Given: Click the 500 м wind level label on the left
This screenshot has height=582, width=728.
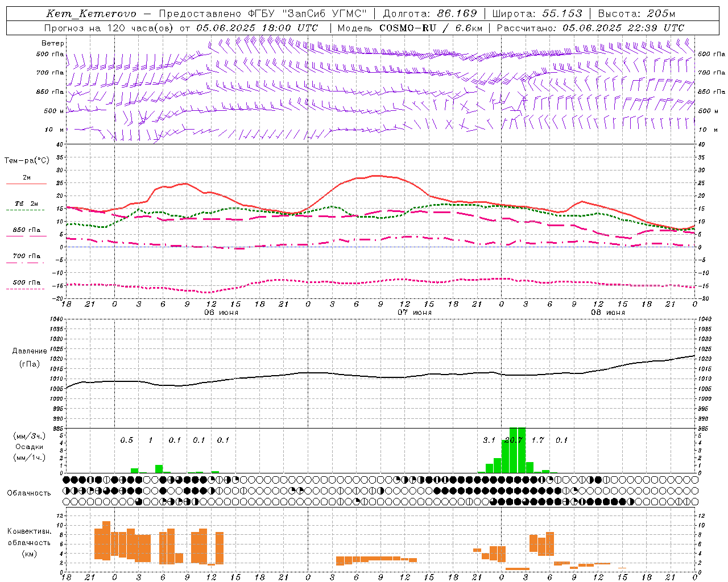Looking at the screenshot, I should [x=54, y=111].
